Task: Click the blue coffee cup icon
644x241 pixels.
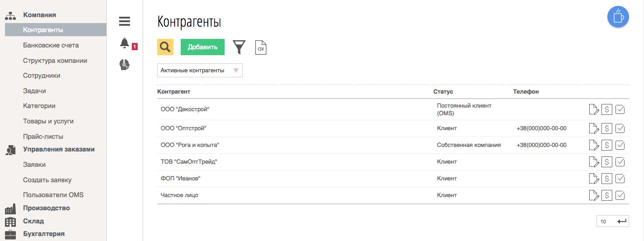Action: point(618,17)
